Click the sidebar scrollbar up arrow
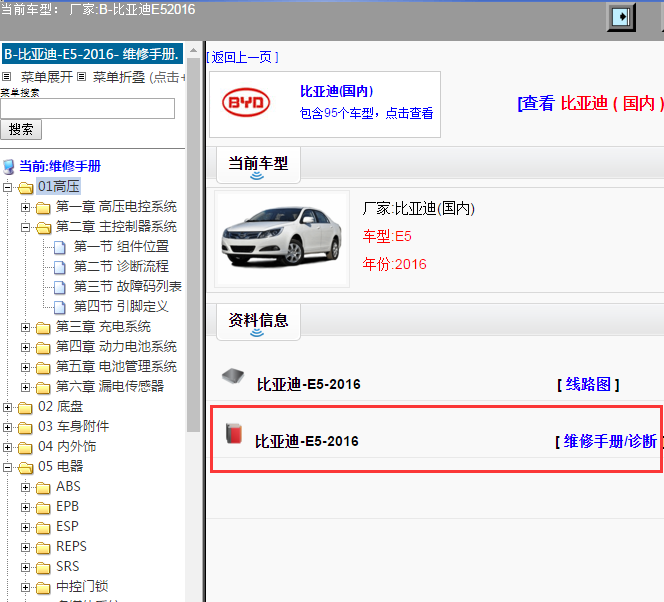This screenshot has height=602, width=664. (194, 50)
